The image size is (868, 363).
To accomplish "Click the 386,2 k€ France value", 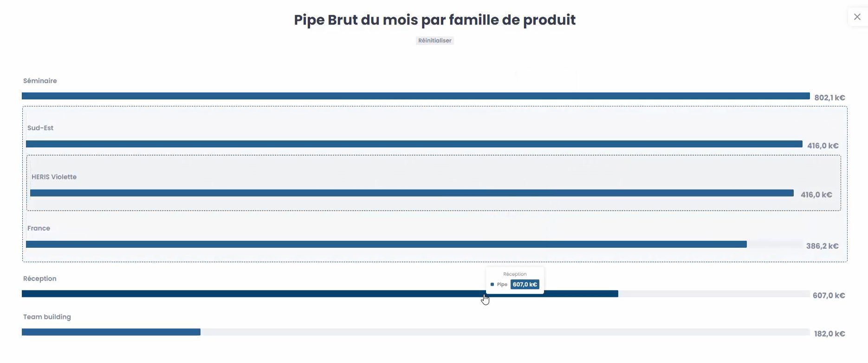I will point(822,246).
